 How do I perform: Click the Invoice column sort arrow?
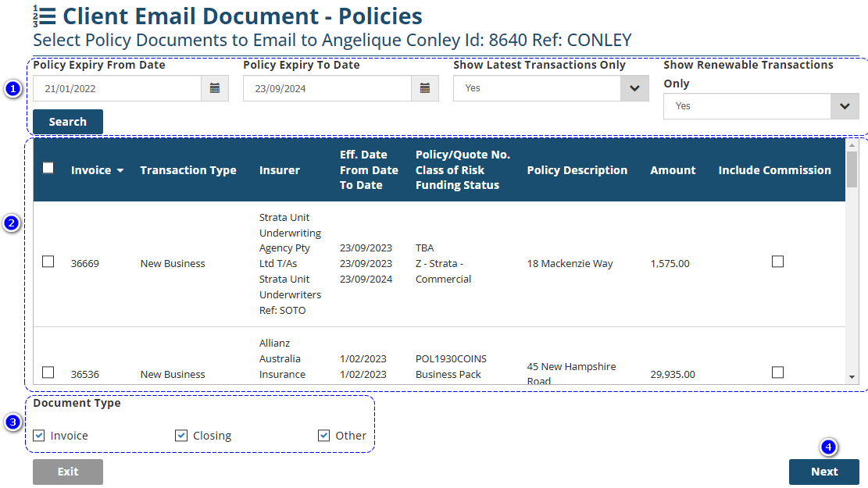(120, 170)
